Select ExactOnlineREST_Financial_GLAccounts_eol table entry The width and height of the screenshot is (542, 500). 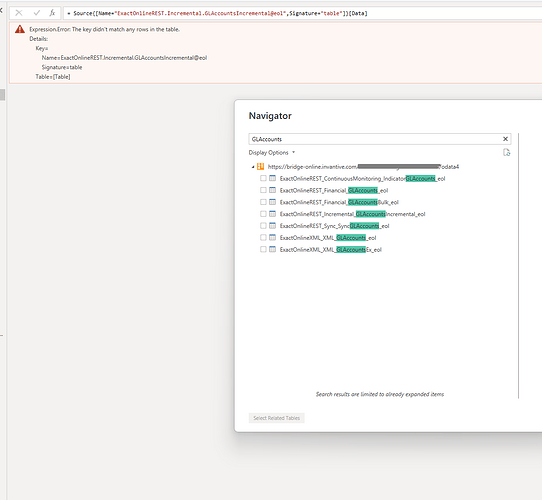tap(334, 190)
